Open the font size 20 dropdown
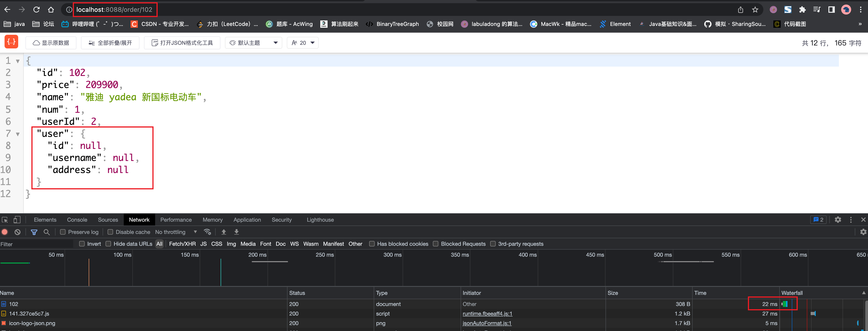The width and height of the screenshot is (868, 331). tap(303, 43)
